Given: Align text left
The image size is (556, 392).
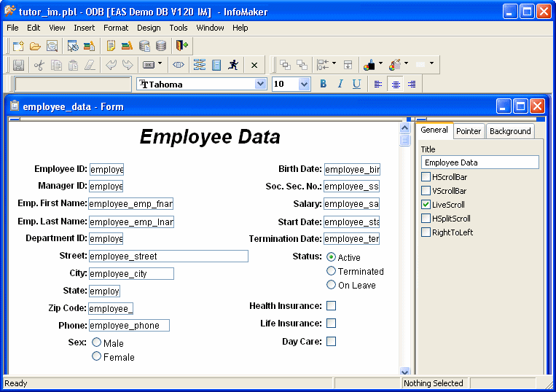Looking at the screenshot, I should tap(378, 85).
